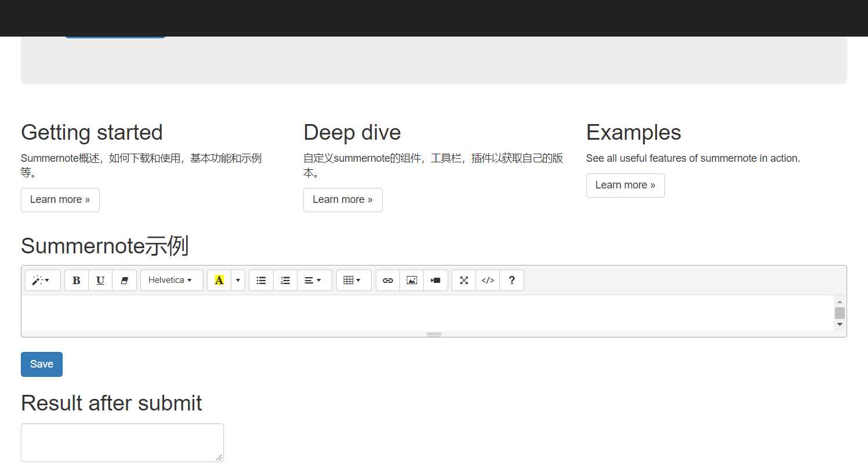Image resolution: width=868 pixels, height=476 pixels.
Task: Insert an ordered numbered list
Action: (285, 281)
